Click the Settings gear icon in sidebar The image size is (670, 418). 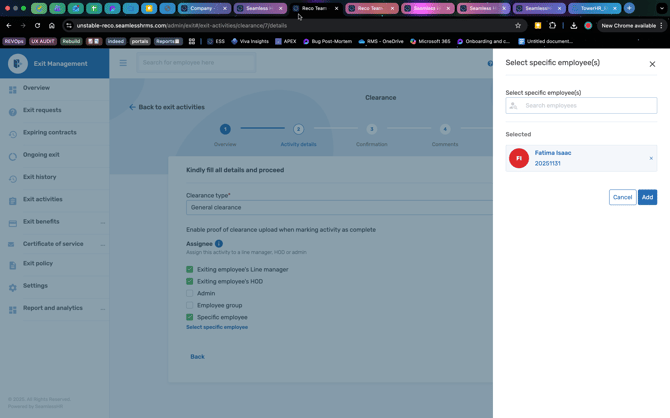[13, 287]
